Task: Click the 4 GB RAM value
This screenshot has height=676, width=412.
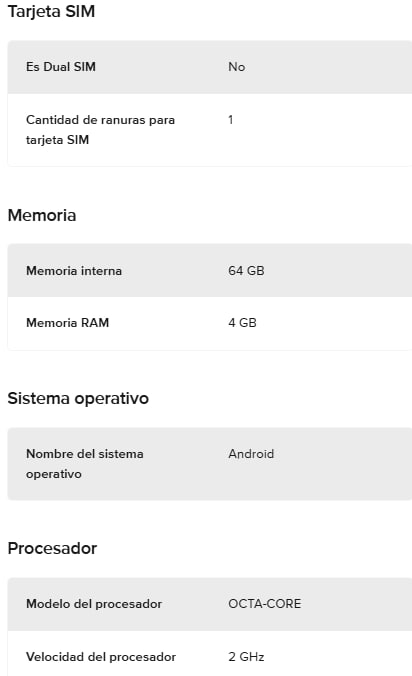Action: 242,323
